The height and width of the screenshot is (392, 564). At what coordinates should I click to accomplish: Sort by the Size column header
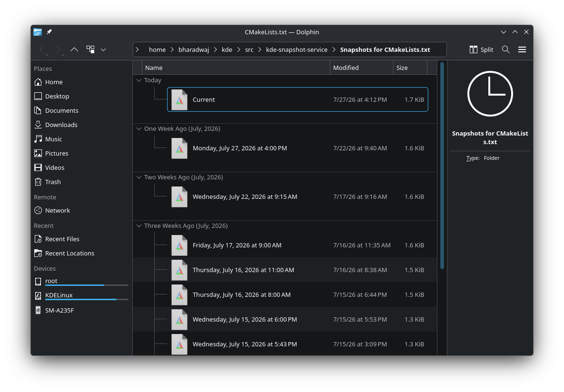[410, 68]
